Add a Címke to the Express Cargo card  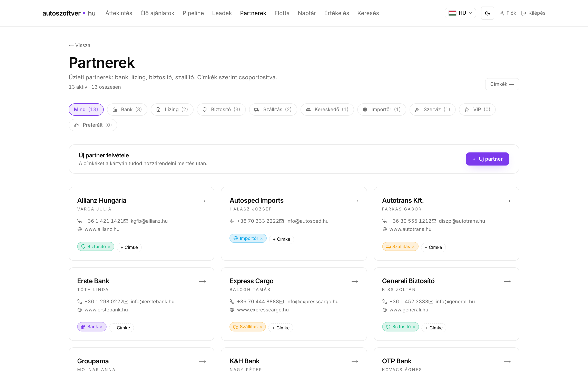(x=281, y=328)
